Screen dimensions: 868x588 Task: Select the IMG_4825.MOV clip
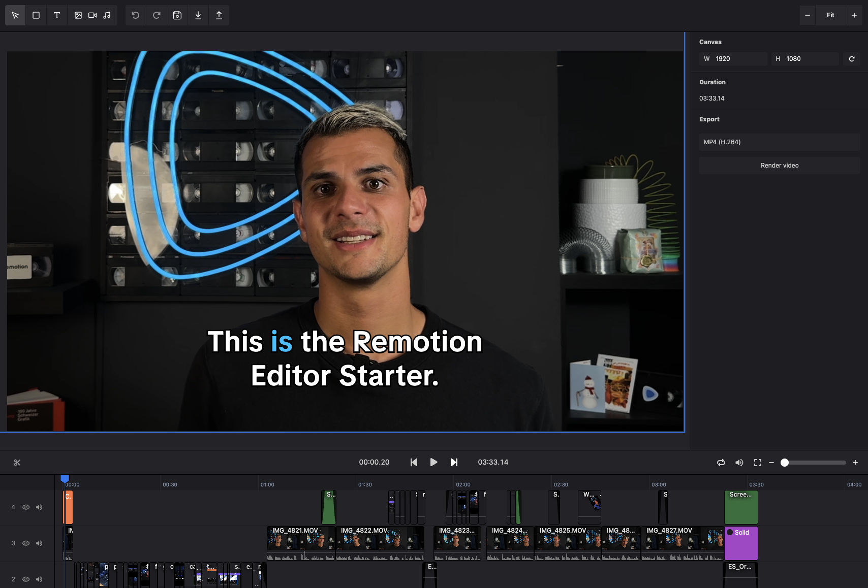coord(568,543)
